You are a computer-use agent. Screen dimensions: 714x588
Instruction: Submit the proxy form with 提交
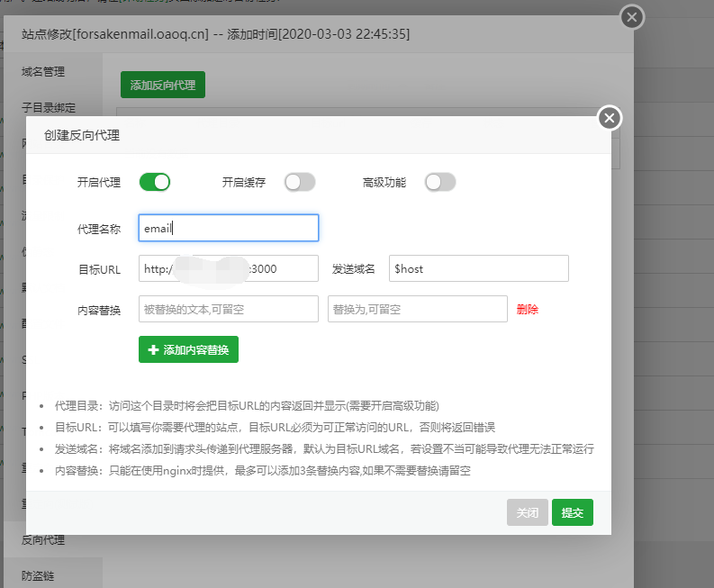click(572, 512)
